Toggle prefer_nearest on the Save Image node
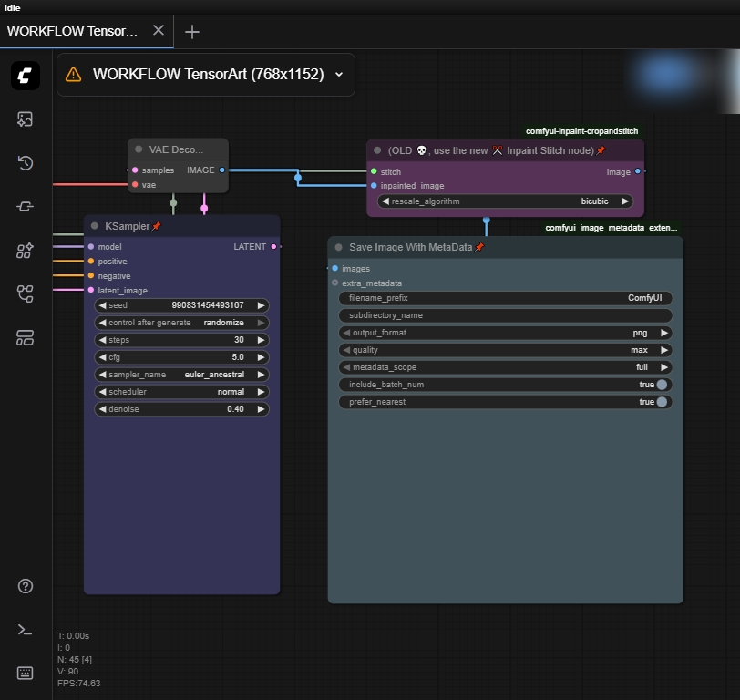Viewport: 740px width, 700px height. coord(663,402)
